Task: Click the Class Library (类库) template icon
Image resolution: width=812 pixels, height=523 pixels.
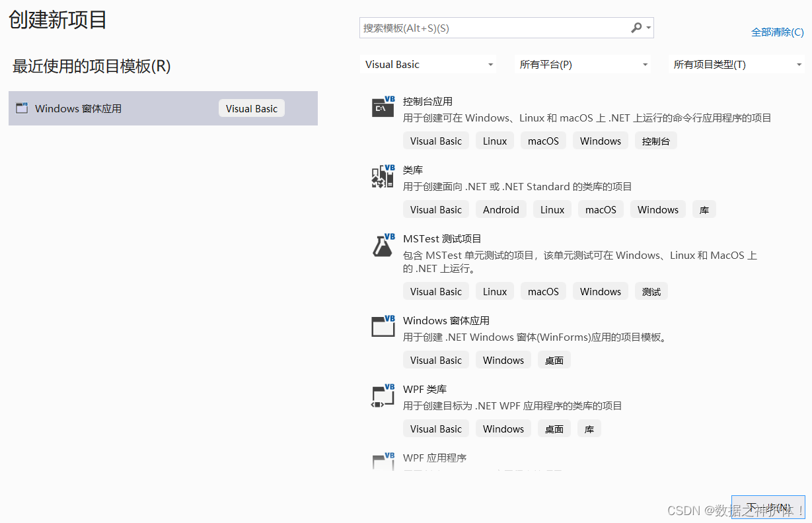Action: [383, 176]
